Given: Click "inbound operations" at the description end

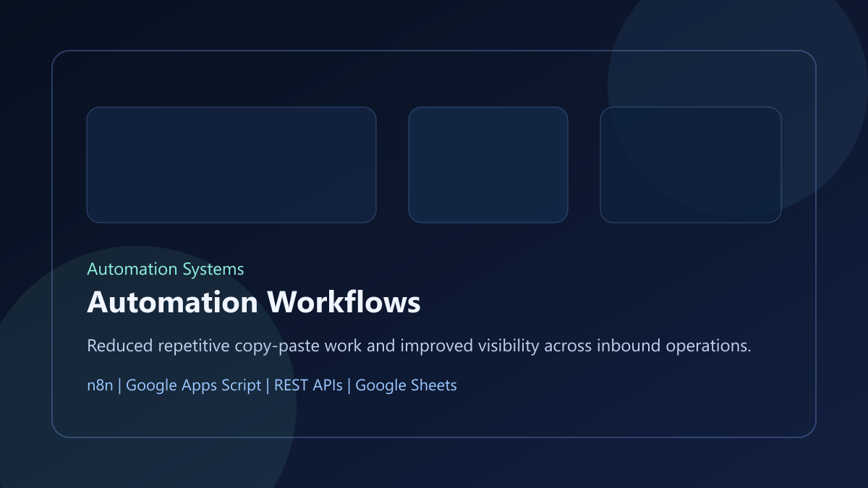Looking at the screenshot, I should pyautogui.click(x=673, y=346).
